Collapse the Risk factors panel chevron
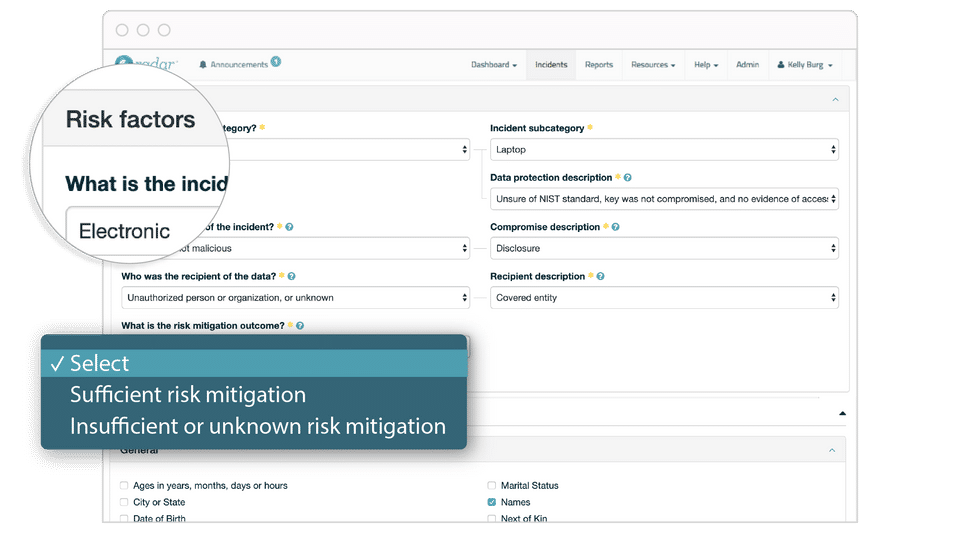 click(835, 99)
